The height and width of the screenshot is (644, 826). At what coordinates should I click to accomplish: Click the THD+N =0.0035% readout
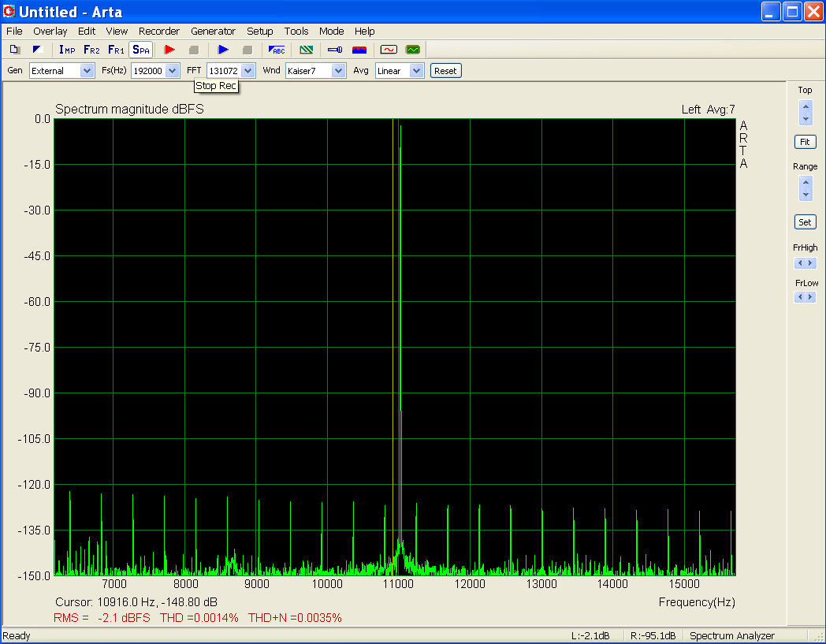(295, 618)
